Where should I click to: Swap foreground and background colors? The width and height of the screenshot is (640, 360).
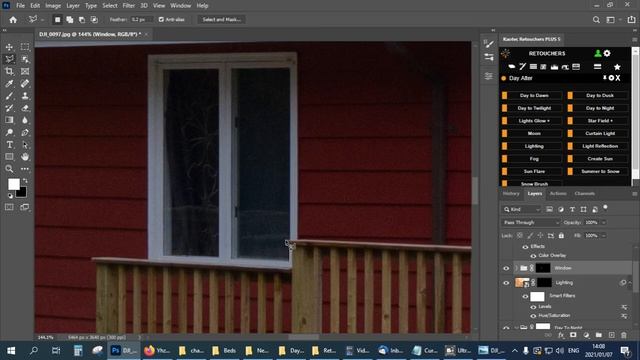[25, 180]
